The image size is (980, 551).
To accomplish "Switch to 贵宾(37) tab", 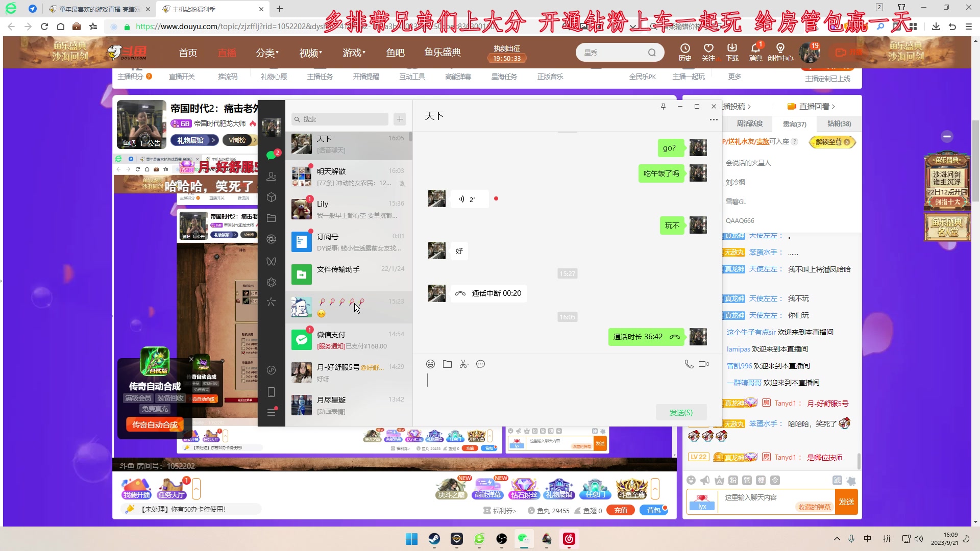I will [x=794, y=124].
